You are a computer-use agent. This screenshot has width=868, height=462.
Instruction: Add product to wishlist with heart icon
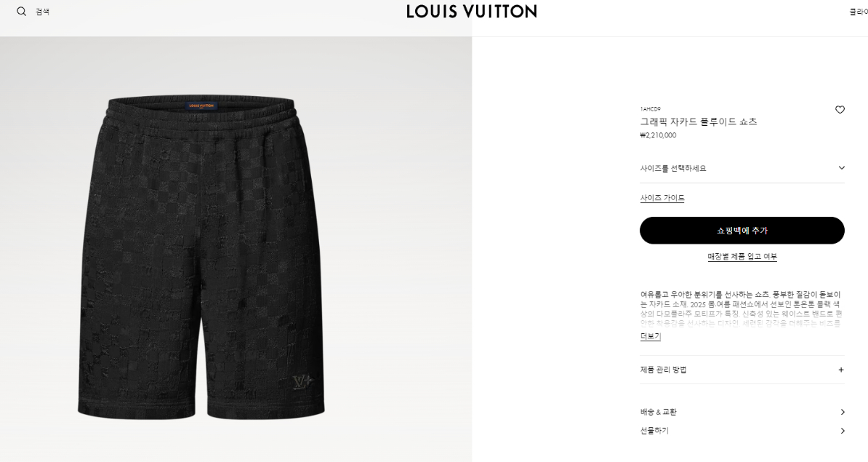[840, 110]
